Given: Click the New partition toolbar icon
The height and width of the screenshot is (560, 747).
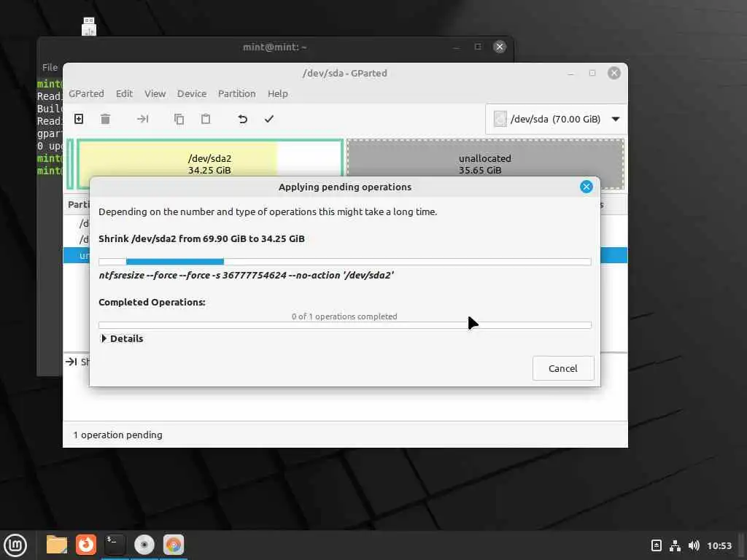Looking at the screenshot, I should (x=79, y=119).
